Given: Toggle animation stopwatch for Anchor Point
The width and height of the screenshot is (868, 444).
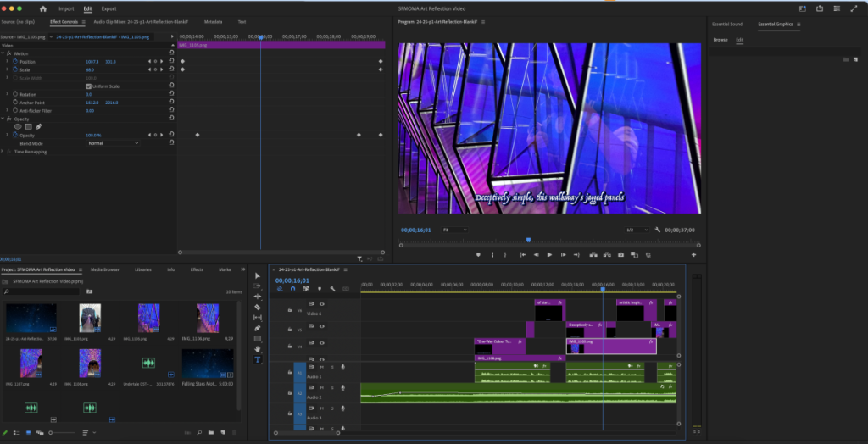Looking at the screenshot, I should click(15, 103).
